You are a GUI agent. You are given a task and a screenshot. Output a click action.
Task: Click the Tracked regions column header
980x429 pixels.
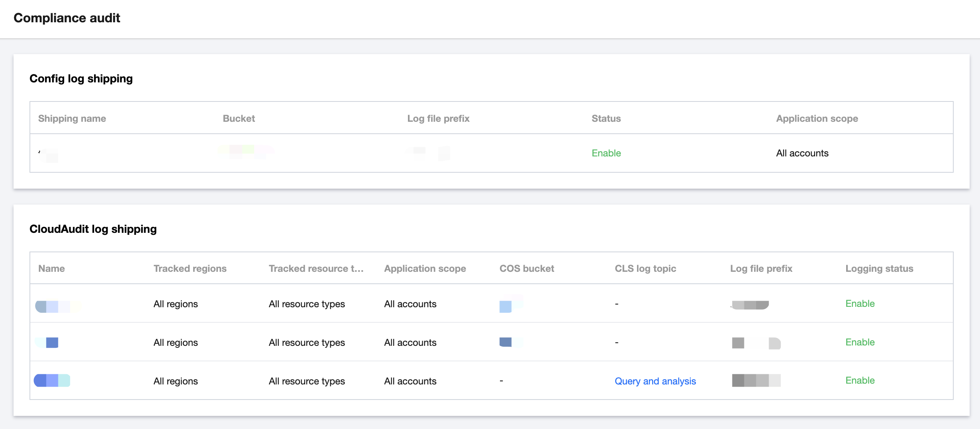[190, 269]
